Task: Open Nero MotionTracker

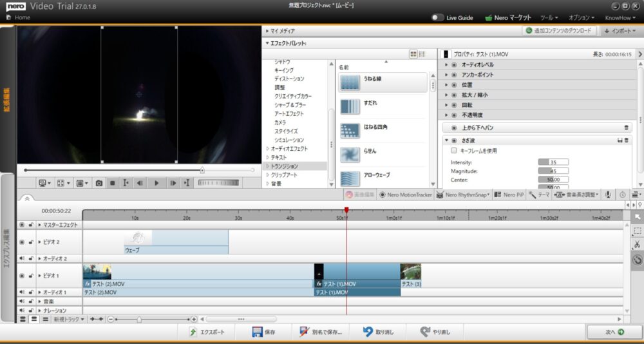Action: tap(406, 195)
